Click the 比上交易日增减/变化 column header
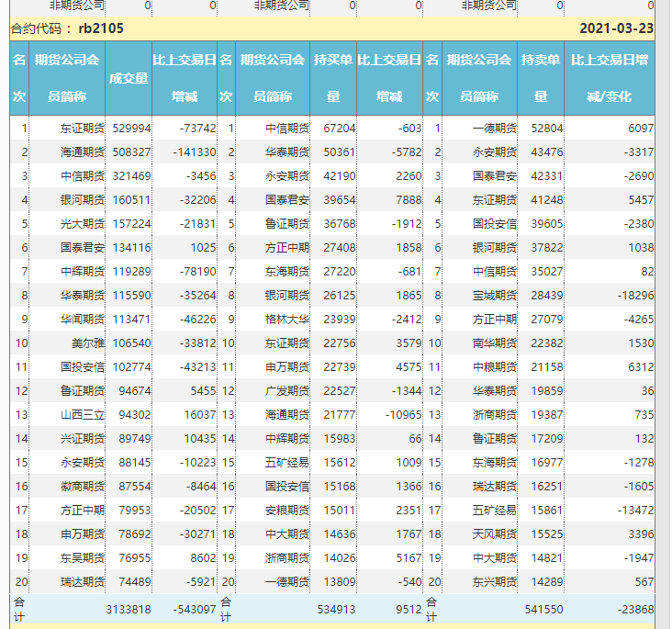The image size is (672, 629). pos(610,78)
